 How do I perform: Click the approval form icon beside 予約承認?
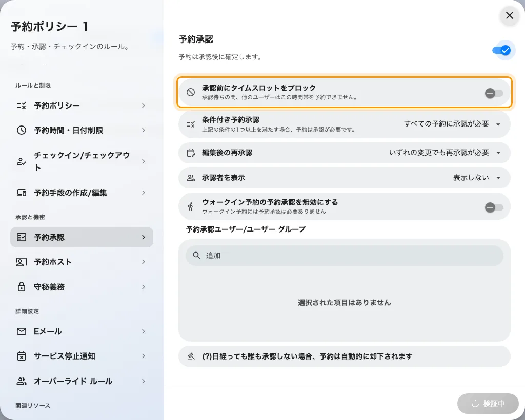point(22,237)
